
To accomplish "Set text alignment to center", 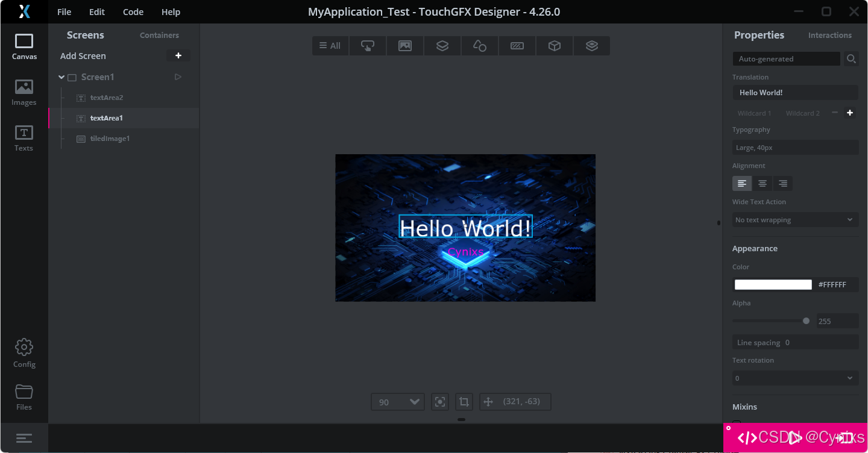I will 763,184.
